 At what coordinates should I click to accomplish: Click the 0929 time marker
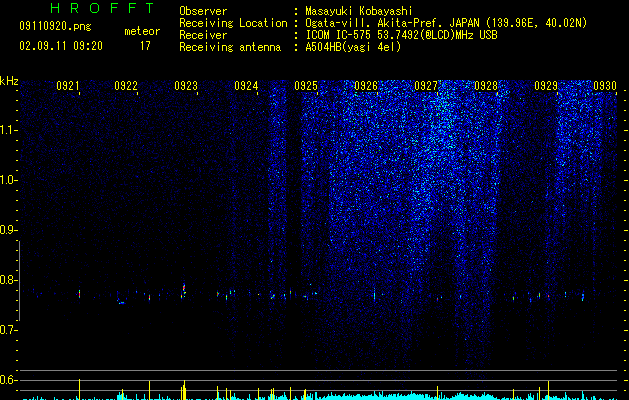pyautogui.click(x=546, y=86)
